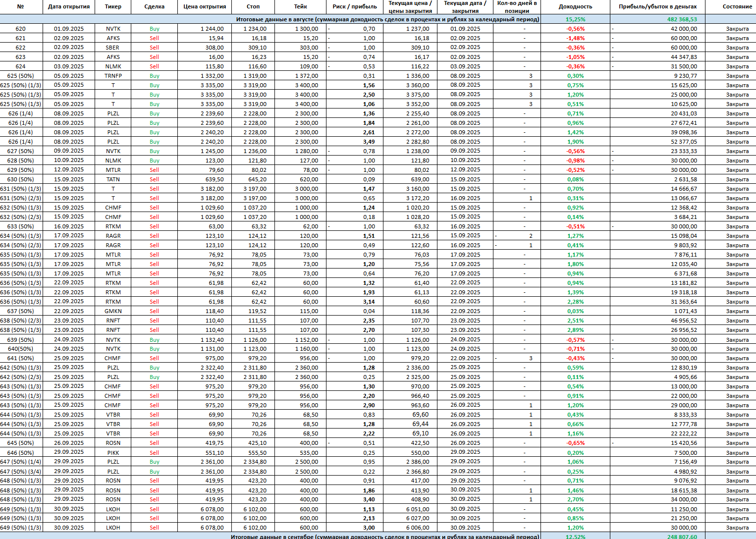Select the "Доходность" column header
The image size is (756, 539).
[575, 7]
